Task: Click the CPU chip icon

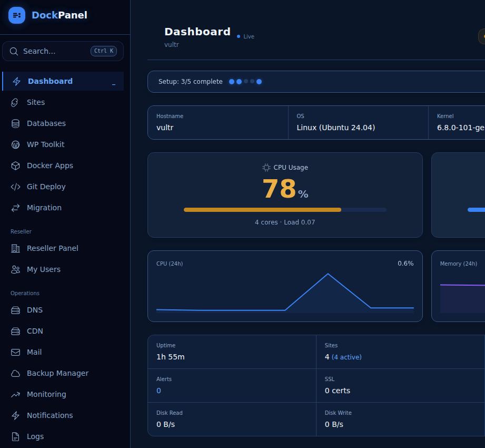Action: pyautogui.click(x=266, y=168)
